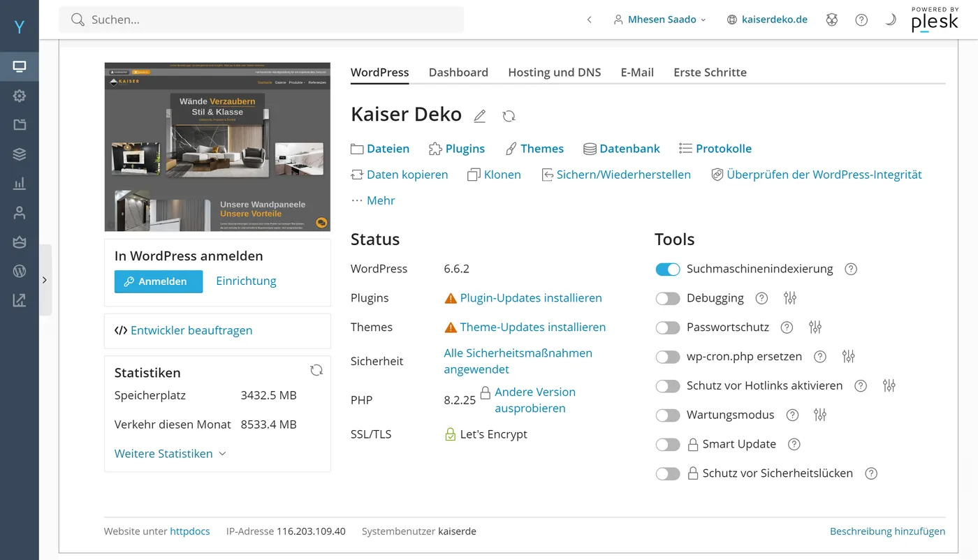The width and height of the screenshot is (978, 560).
Task: Switch to Hosting und DNS tab
Action: [555, 72]
